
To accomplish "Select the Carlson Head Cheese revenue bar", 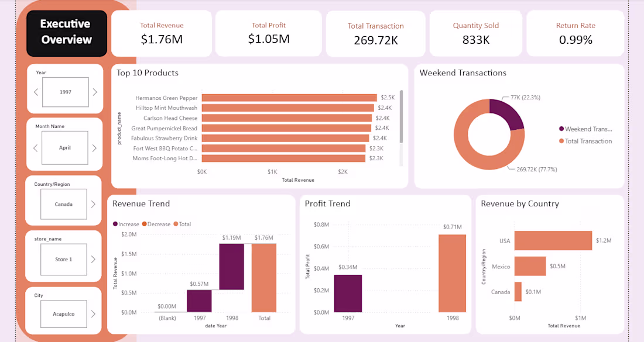I will tap(287, 118).
